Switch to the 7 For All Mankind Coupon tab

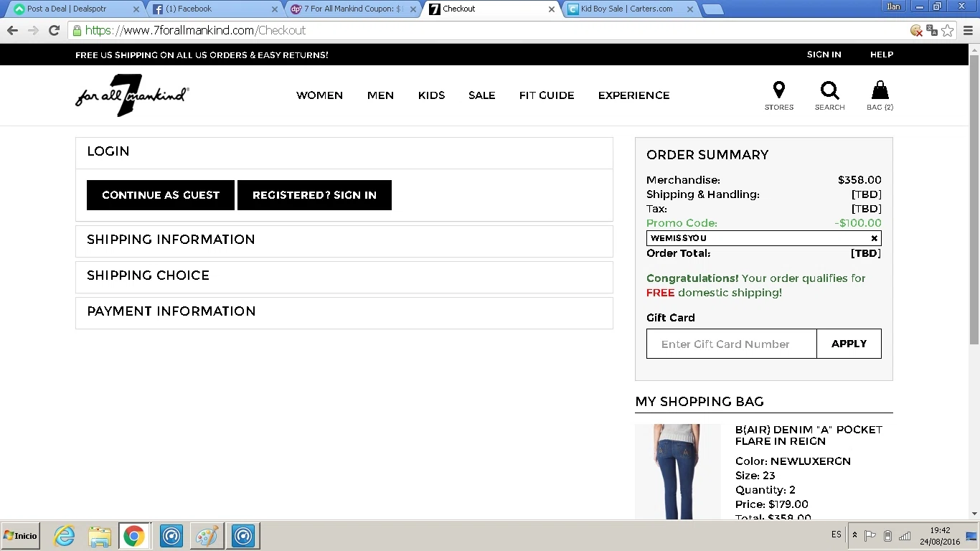[352, 9]
